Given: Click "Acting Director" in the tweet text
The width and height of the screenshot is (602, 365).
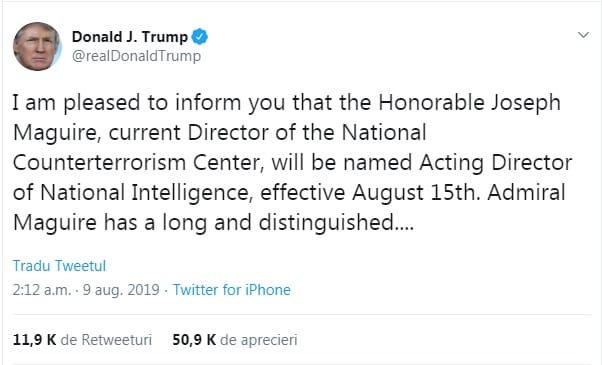Looking at the screenshot, I should point(495,163).
